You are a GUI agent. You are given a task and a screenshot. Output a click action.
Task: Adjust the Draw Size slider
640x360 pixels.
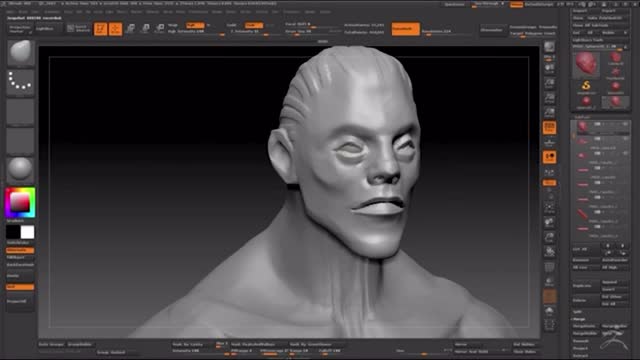click(x=312, y=31)
